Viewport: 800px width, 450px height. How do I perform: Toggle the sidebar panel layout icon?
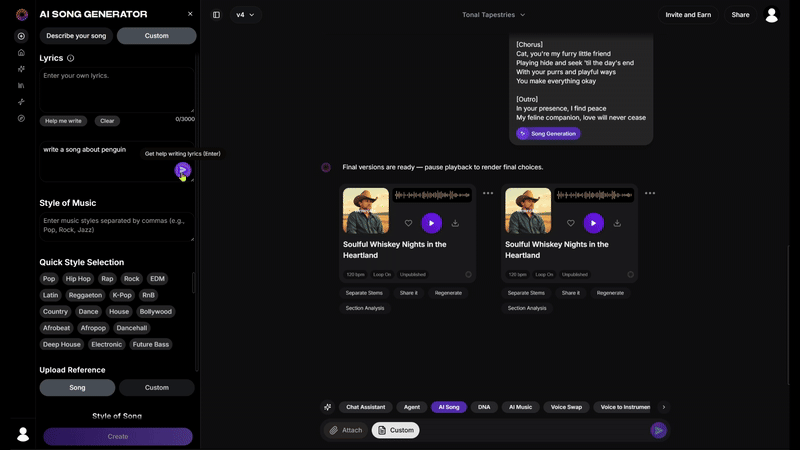point(216,15)
